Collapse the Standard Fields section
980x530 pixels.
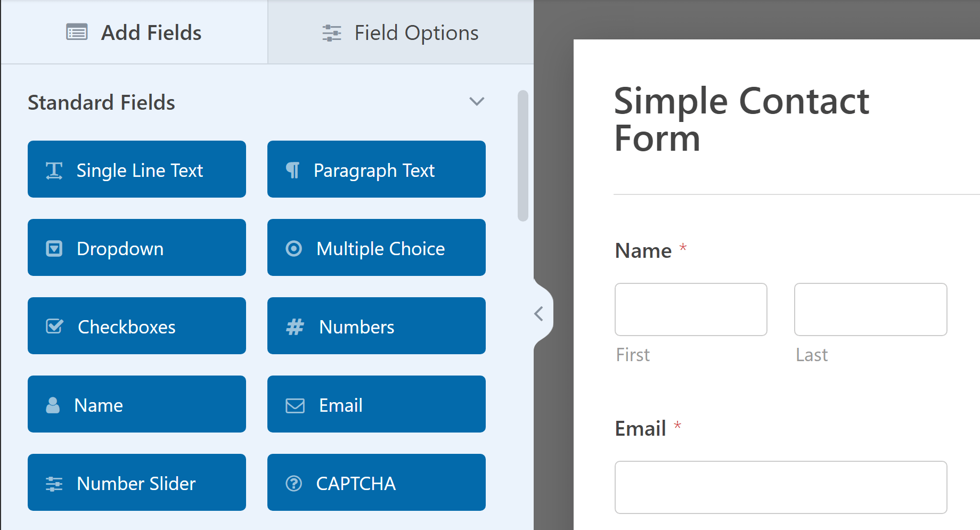click(x=477, y=101)
